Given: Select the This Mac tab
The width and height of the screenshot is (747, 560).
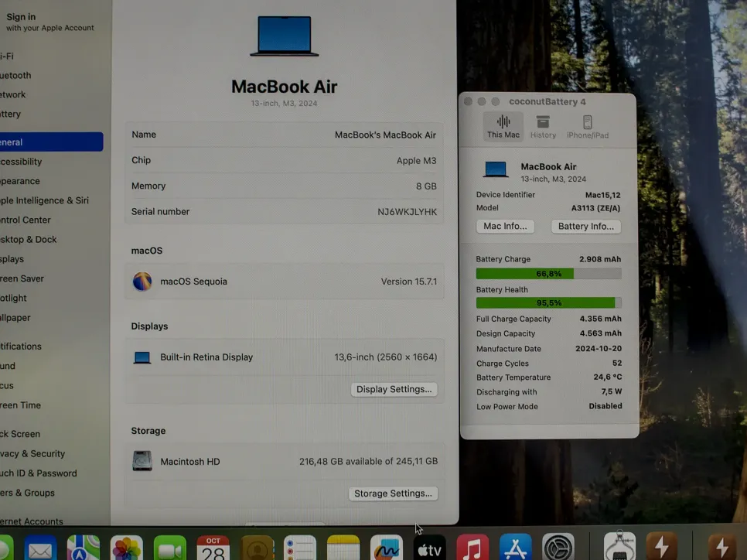Looking at the screenshot, I should pos(503,126).
